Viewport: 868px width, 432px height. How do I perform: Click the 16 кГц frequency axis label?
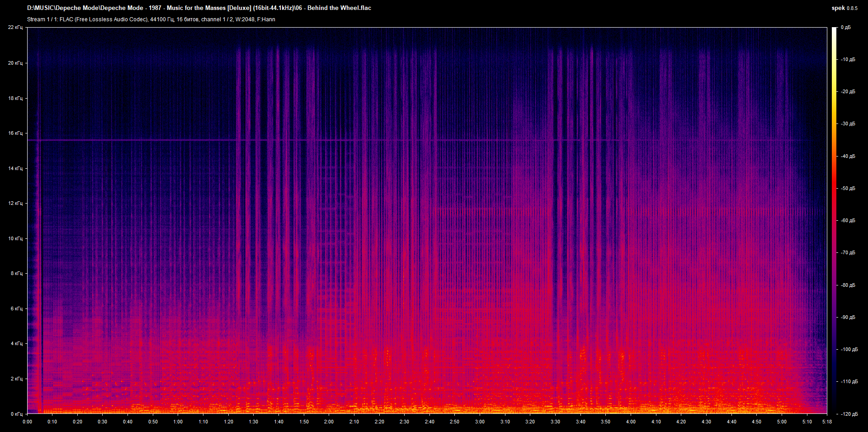point(15,133)
